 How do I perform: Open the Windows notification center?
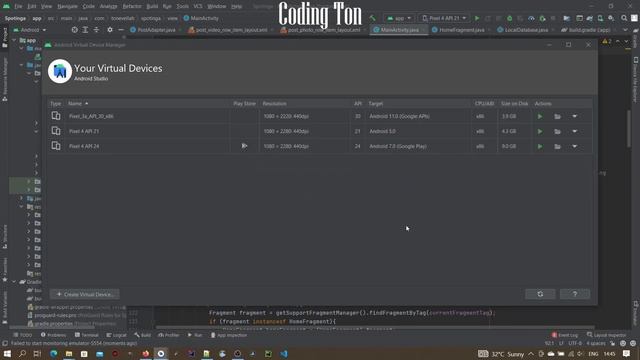pyautogui.click(x=627, y=353)
